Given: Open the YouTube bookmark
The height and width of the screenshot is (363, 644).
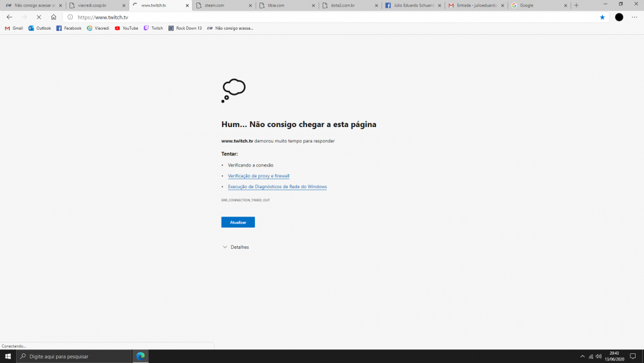Looking at the screenshot, I should point(126,28).
